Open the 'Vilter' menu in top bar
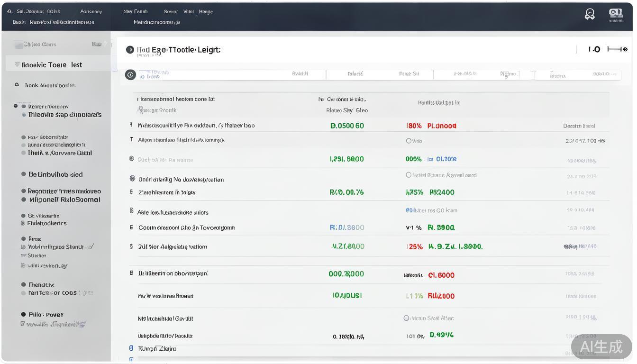Image resolution: width=637 pixels, height=364 pixels. pyautogui.click(x=189, y=11)
